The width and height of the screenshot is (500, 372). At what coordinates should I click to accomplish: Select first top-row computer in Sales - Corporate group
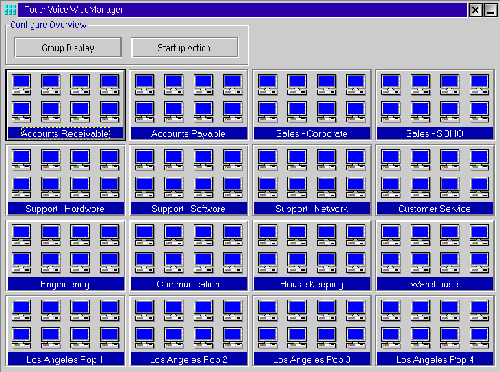point(267,85)
